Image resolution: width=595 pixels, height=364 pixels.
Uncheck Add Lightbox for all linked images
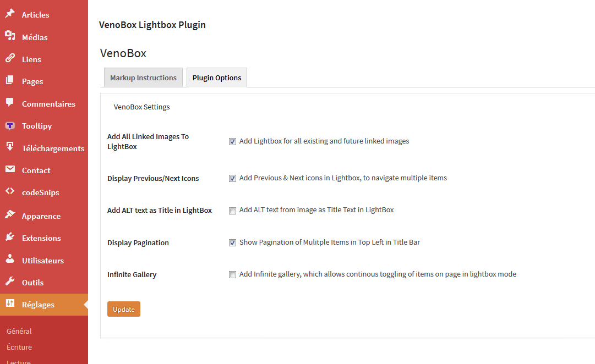[232, 141]
